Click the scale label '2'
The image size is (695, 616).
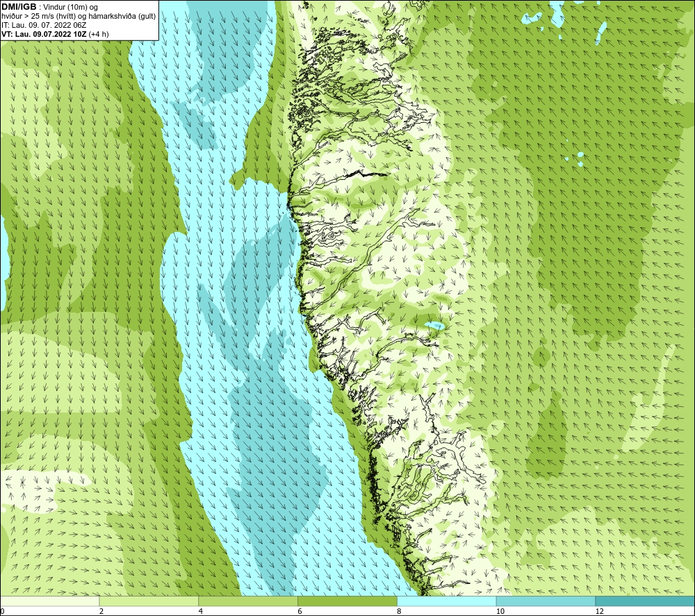pyautogui.click(x=101, y=611)
